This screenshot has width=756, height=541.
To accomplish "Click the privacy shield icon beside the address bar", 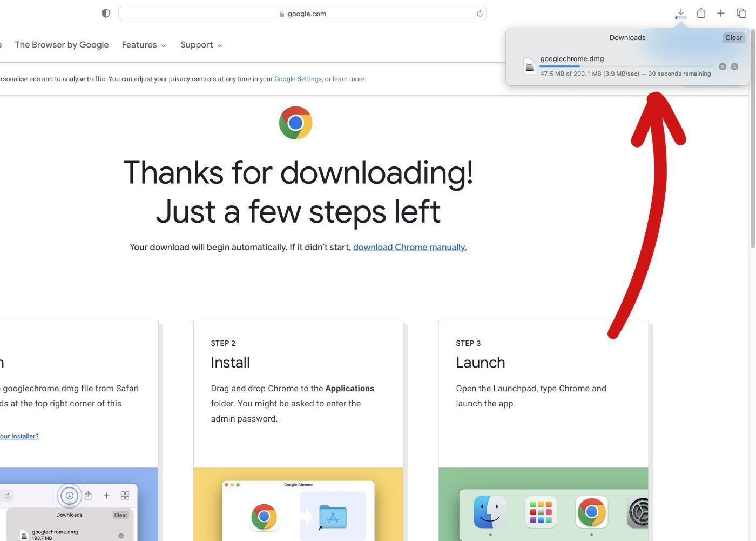I will pos(105,13).
